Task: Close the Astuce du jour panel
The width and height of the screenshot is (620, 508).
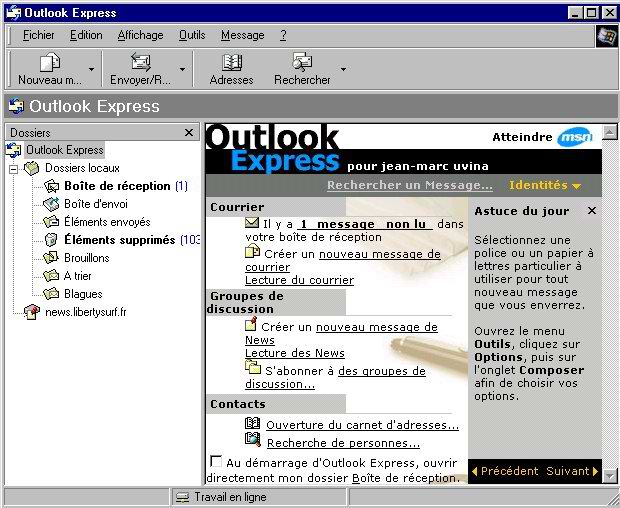Action: point(592,210)
